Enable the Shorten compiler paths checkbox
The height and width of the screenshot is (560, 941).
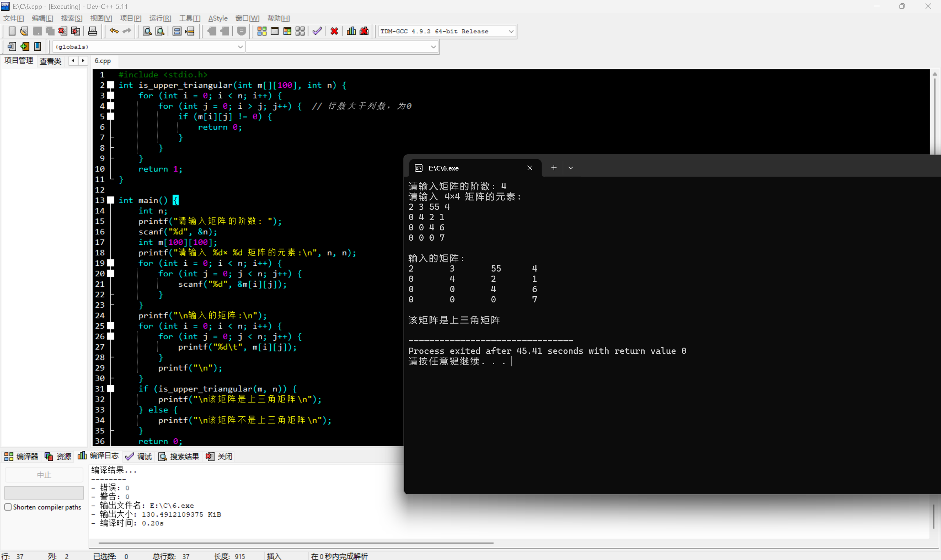(8, 507)
